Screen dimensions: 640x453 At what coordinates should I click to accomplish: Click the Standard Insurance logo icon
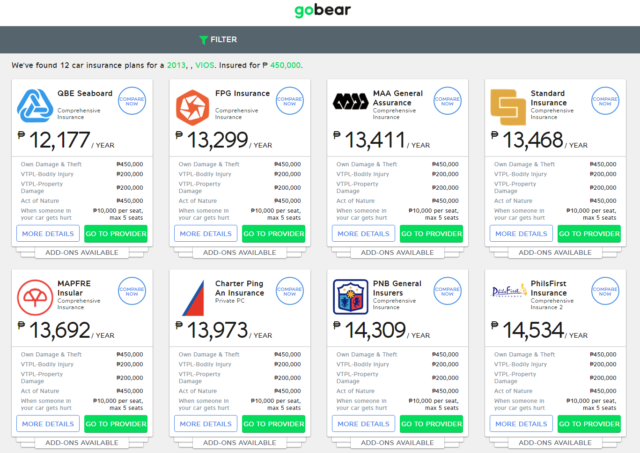point(505,104)
